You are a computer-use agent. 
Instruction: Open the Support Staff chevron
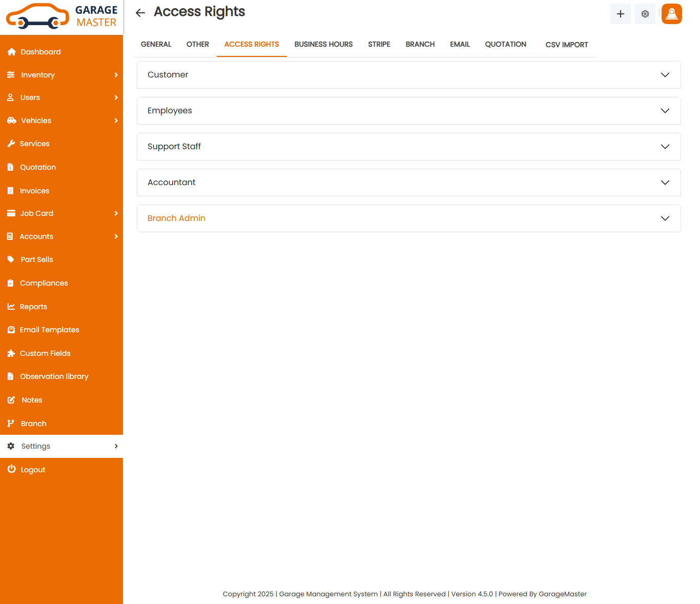click(x=665, y=147)
